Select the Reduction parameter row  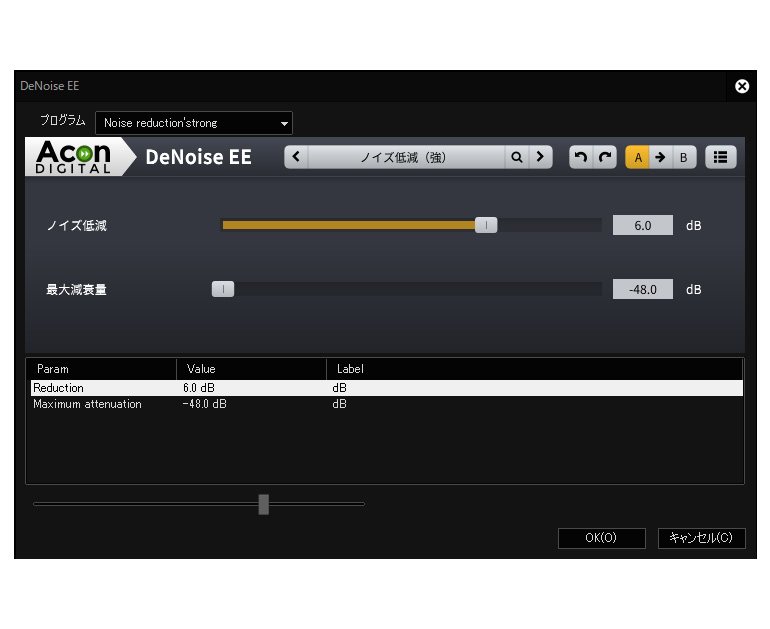coord(386,388)
